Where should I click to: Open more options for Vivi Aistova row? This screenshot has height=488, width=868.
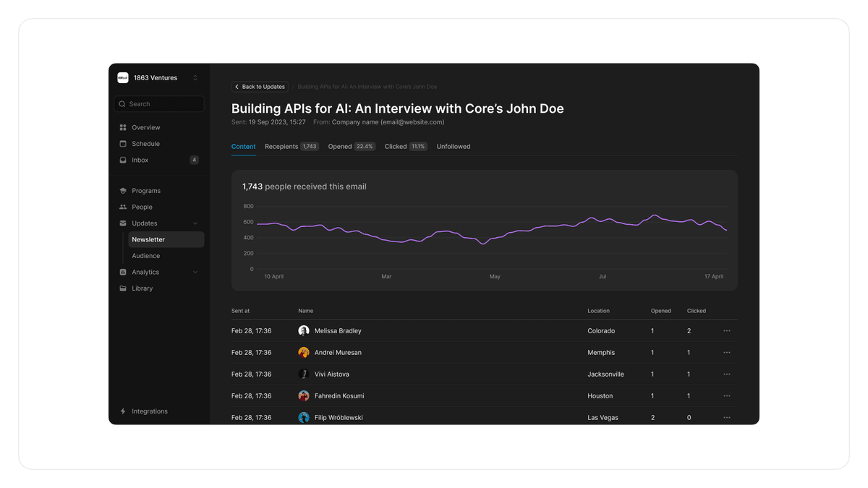coord(726,374)
